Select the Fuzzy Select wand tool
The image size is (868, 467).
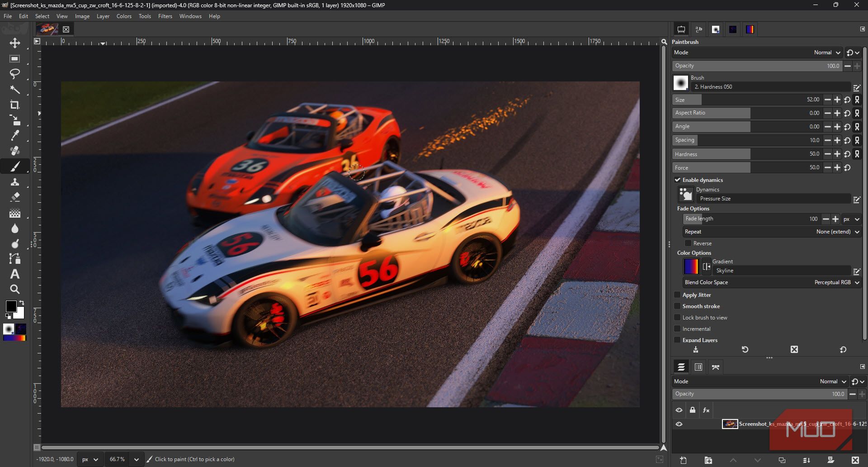(15, 90)
